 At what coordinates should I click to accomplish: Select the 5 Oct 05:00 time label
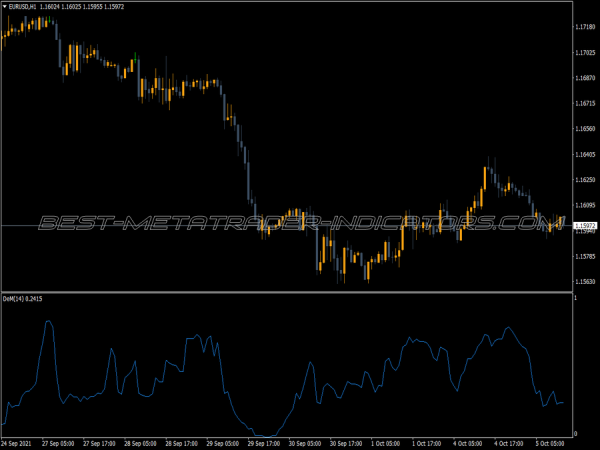tap(552, 443)
